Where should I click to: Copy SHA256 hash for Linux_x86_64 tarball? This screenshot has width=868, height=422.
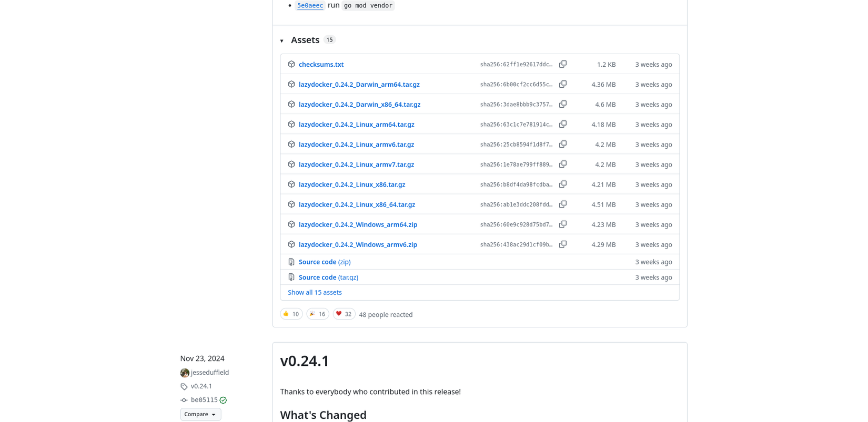tap(562, 204)
